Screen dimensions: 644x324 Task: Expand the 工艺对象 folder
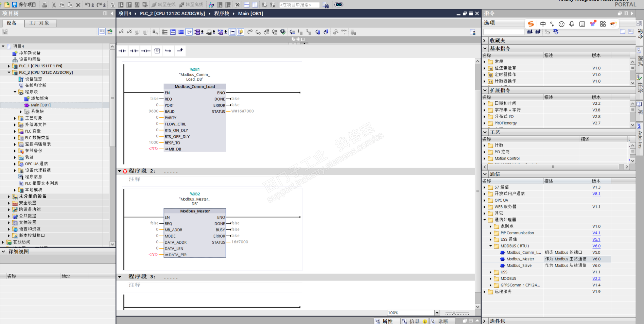coord(15,118)
